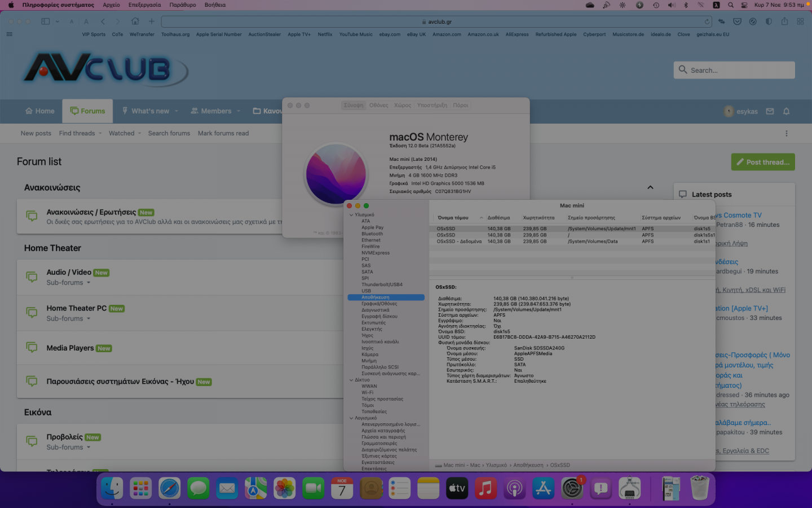The image size is (812, 508).
Task: Open the New posts link
Action: tap(36, 133)
